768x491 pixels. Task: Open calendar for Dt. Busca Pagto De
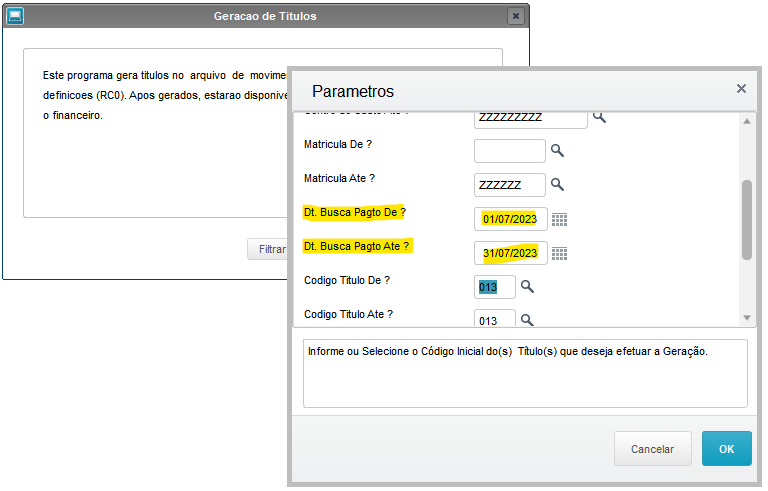tap(559, 220)
